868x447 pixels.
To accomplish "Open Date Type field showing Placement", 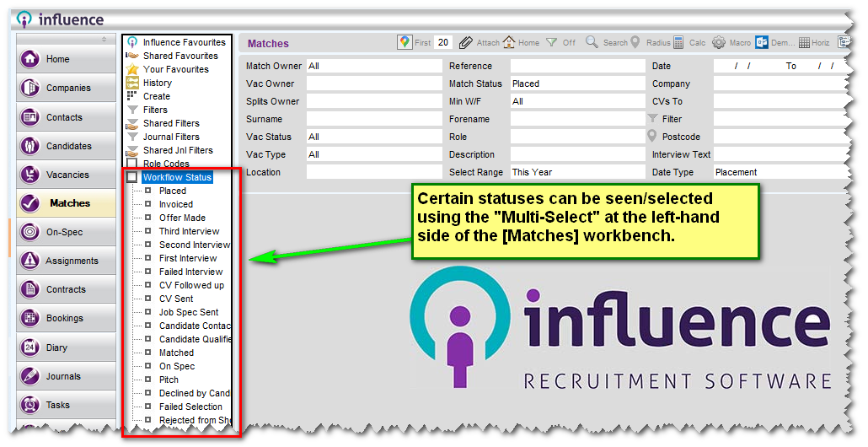I will (x=782, y=172).
